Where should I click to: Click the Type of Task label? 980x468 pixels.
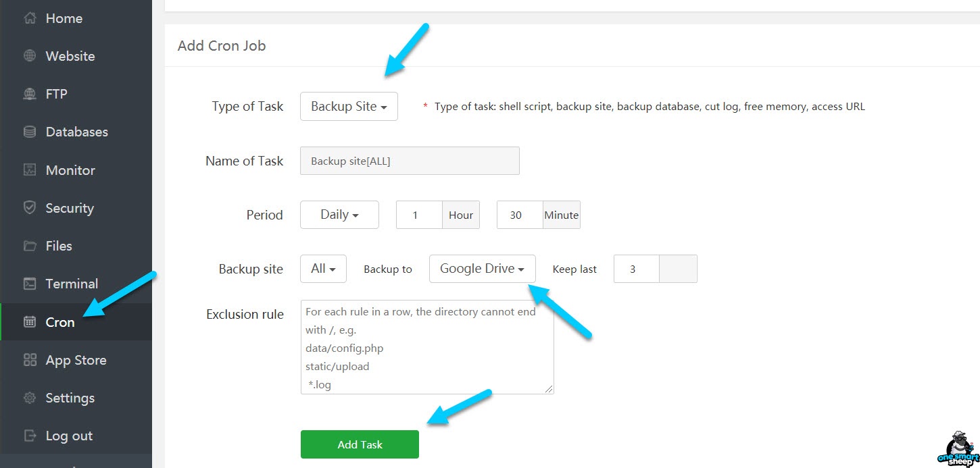click(247, 107)
